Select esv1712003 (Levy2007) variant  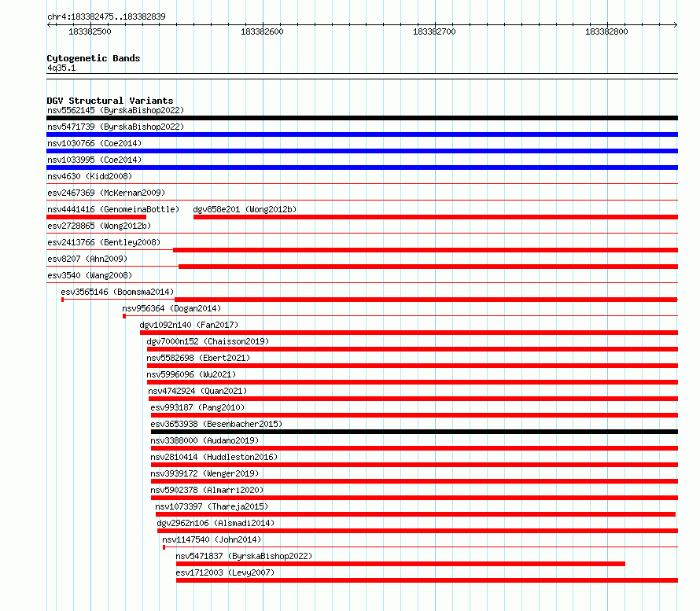pyautogui.click(x=225, y=572)
